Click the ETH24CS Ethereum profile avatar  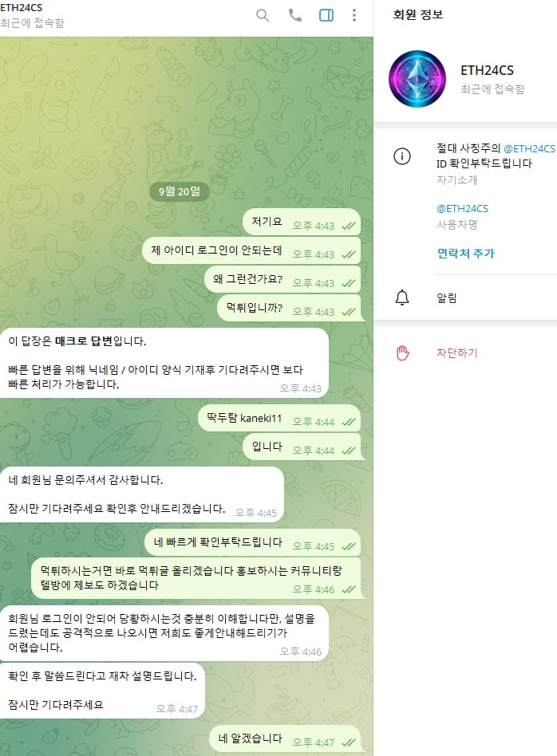coord(417,79)
